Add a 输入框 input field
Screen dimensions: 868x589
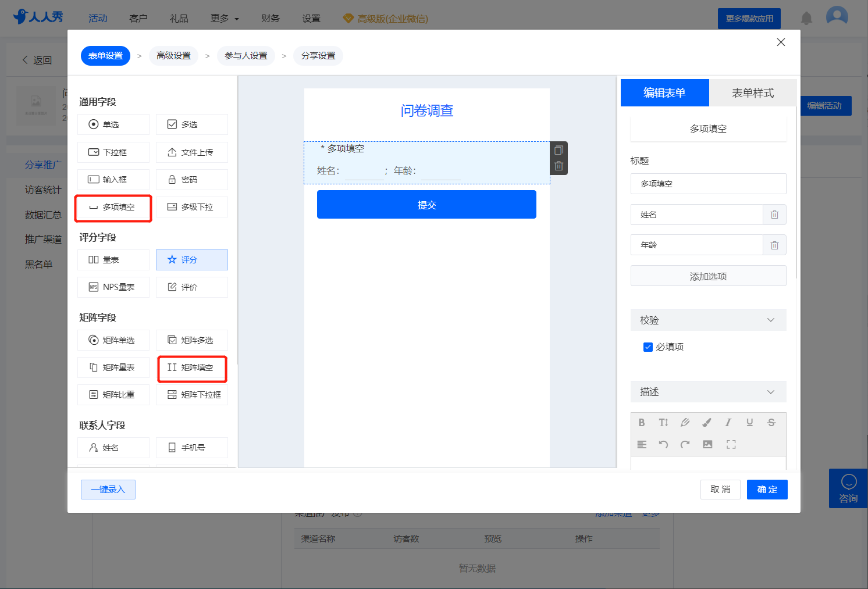[x=113, y=180]
